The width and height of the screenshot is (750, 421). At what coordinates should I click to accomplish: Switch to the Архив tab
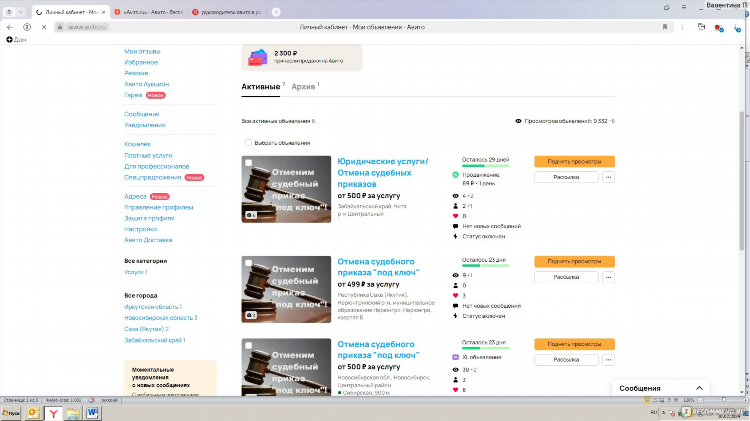point(303,87)
